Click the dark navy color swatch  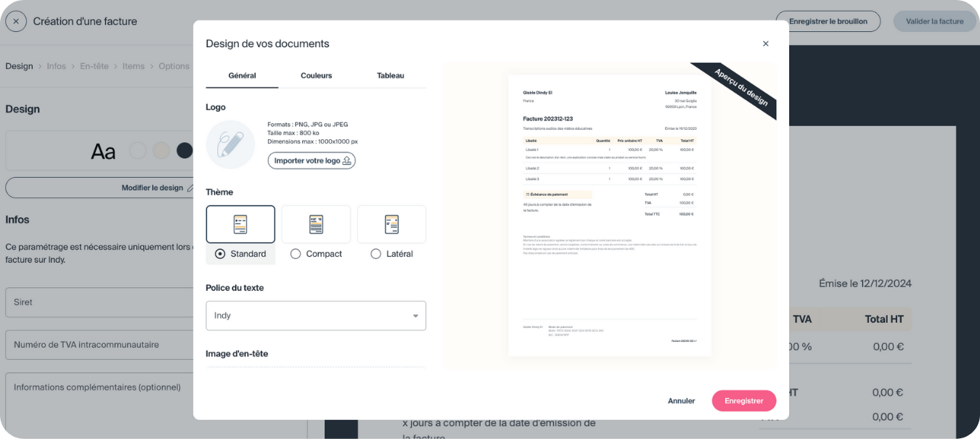click(x=185, y=150)
